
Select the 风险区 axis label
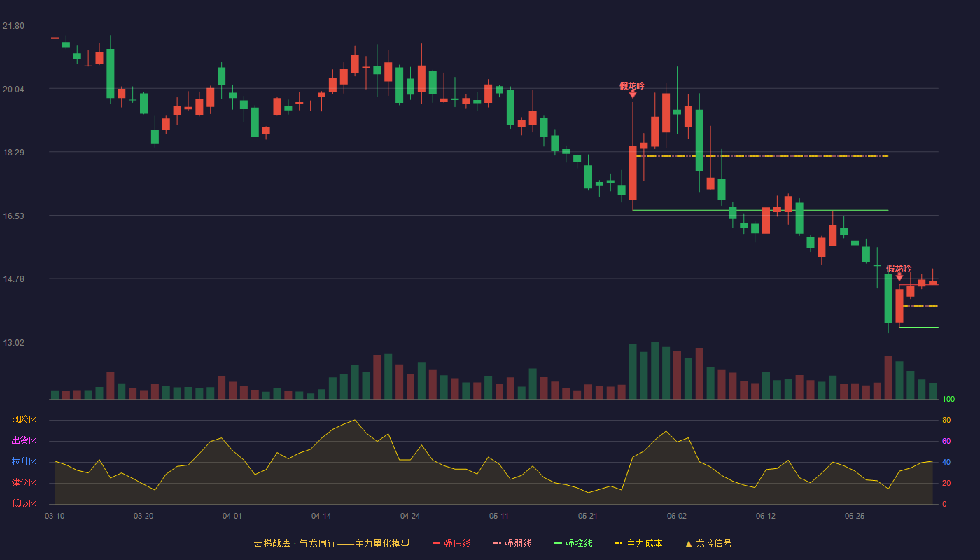point(24,420)
